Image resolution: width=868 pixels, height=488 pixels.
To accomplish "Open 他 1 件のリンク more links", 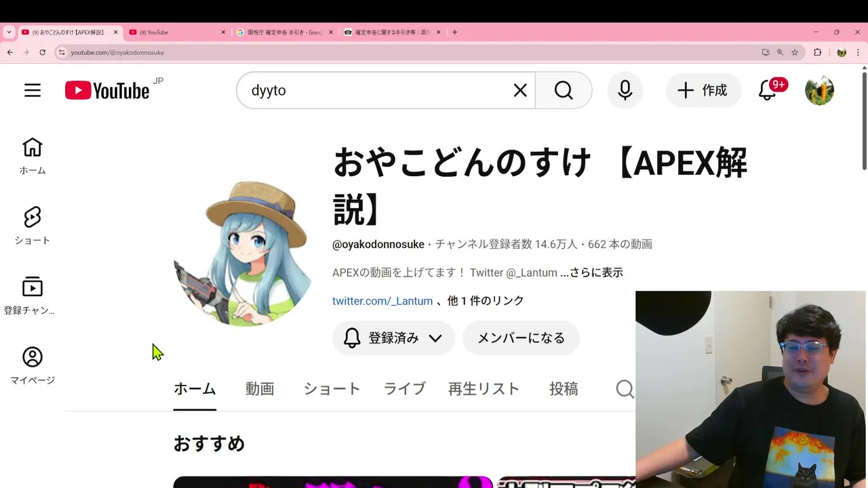I will [x=486, y=301].
